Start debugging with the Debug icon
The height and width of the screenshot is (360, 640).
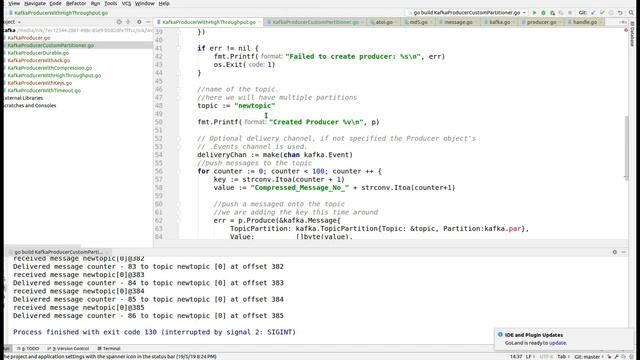click(x=543, y=13)
